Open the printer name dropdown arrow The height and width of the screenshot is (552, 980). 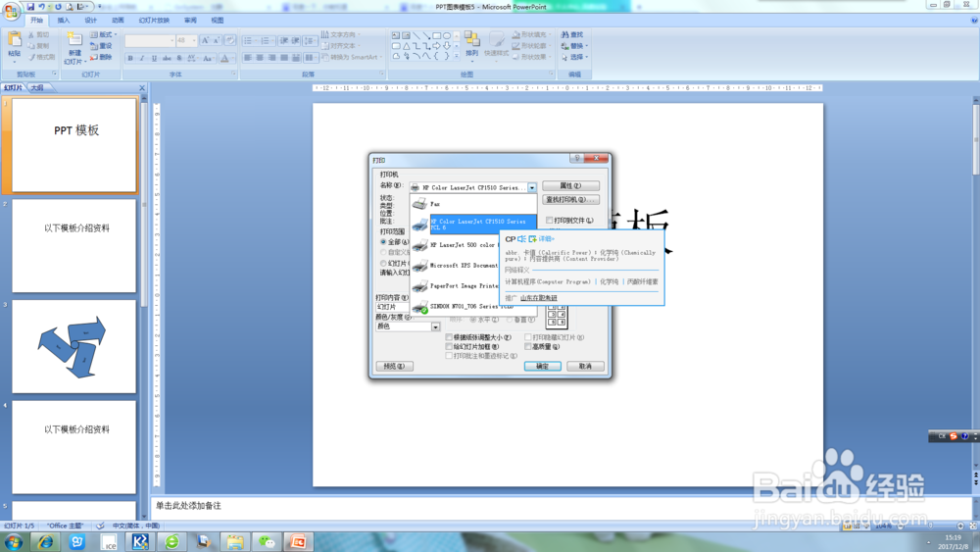point(532,187)
